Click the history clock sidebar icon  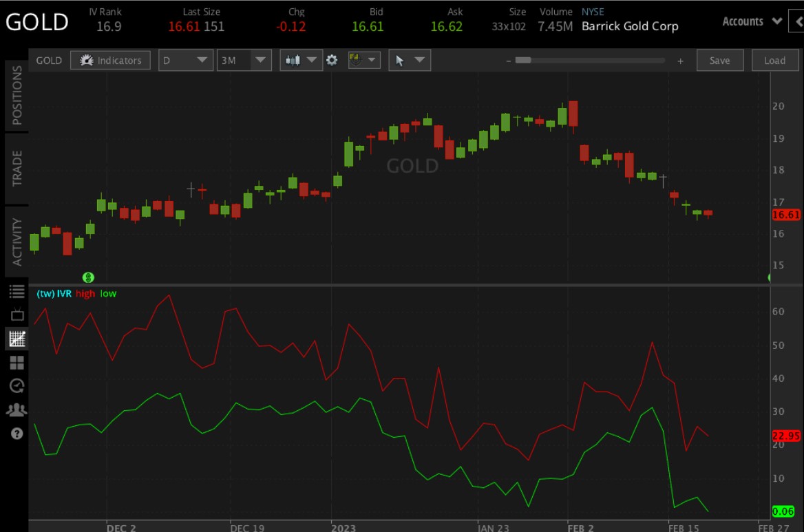(17, 385)
